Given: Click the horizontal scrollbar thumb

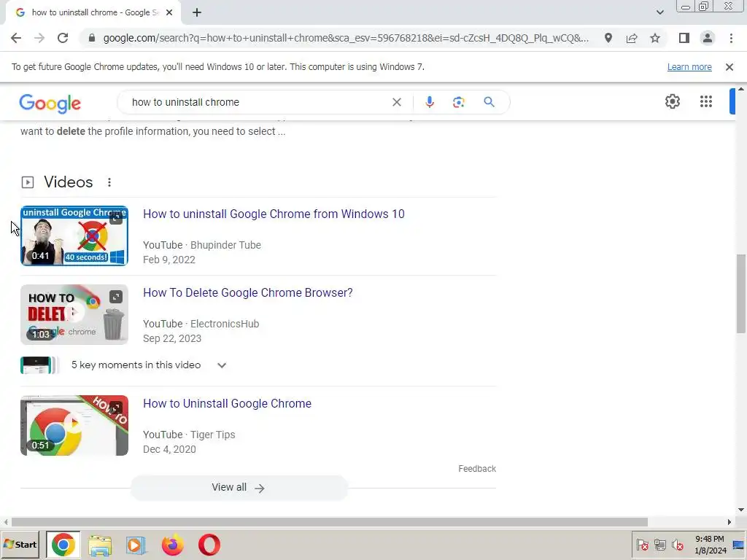Looking at the screenshot, I should (x=330, y=522).
